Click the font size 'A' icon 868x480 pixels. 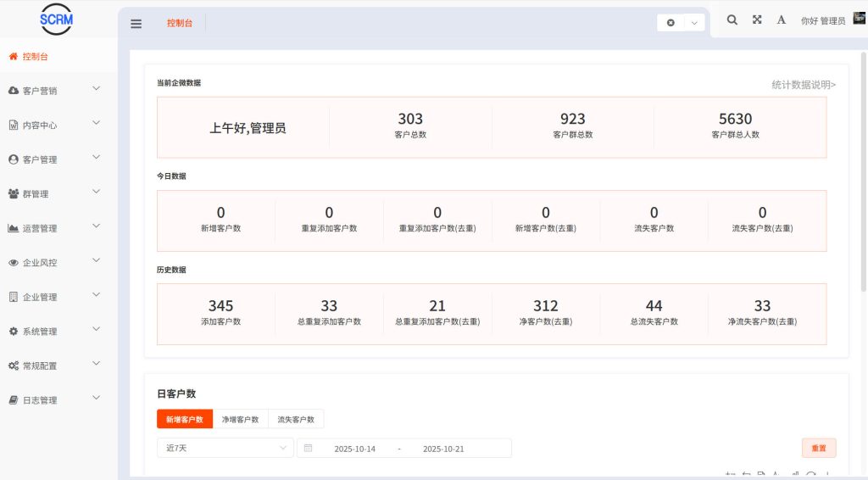pyautogui.click(x=781, y=20)
